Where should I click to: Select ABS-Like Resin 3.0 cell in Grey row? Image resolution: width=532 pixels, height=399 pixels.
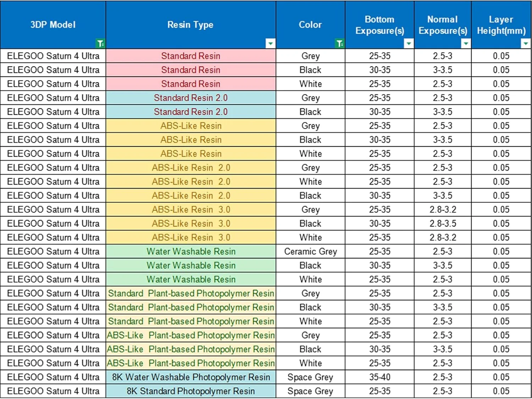click(191, 210)
